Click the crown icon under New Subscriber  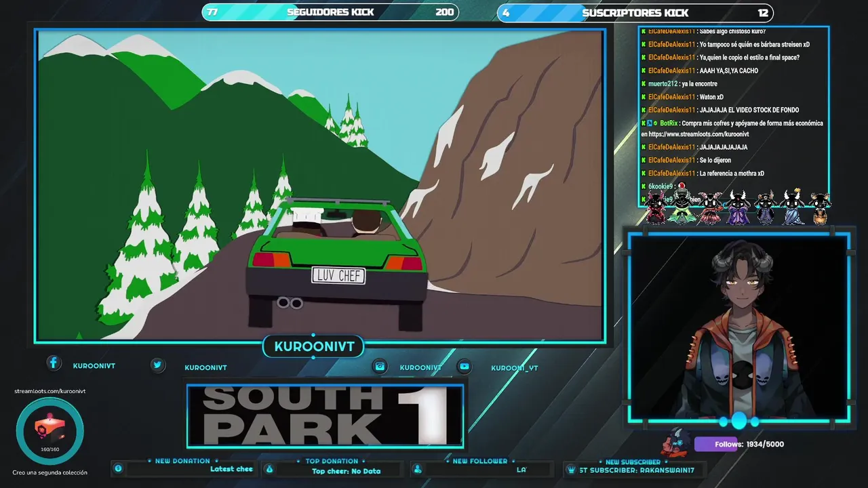click(572, 469)
